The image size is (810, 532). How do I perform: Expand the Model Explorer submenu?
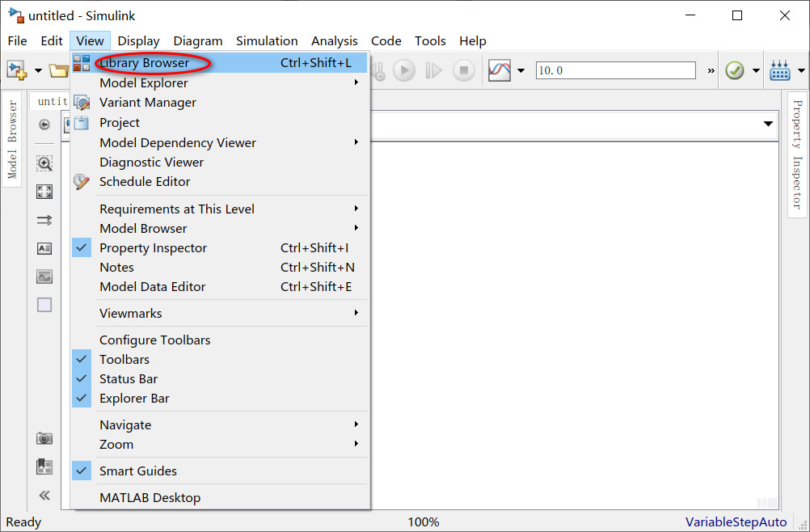143,82
